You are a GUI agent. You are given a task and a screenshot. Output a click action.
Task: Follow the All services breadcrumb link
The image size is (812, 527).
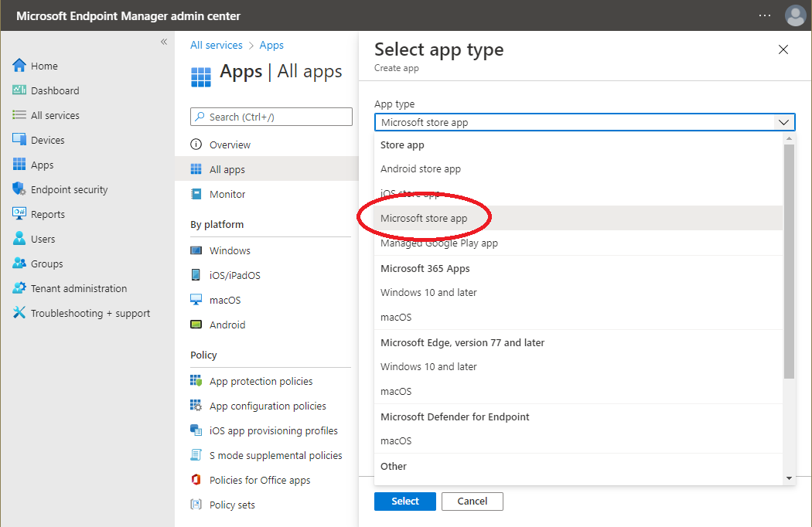(x=217, y=45)
